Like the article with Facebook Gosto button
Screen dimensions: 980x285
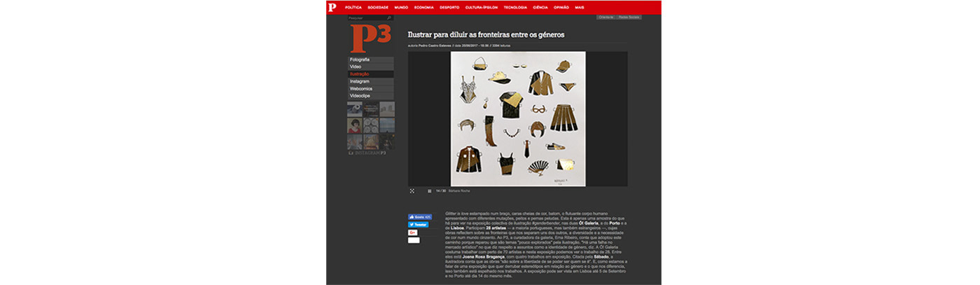tap(419, 217)
